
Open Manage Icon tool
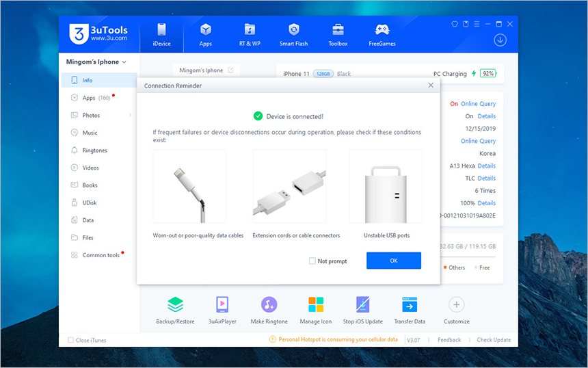tap(316, 311)
